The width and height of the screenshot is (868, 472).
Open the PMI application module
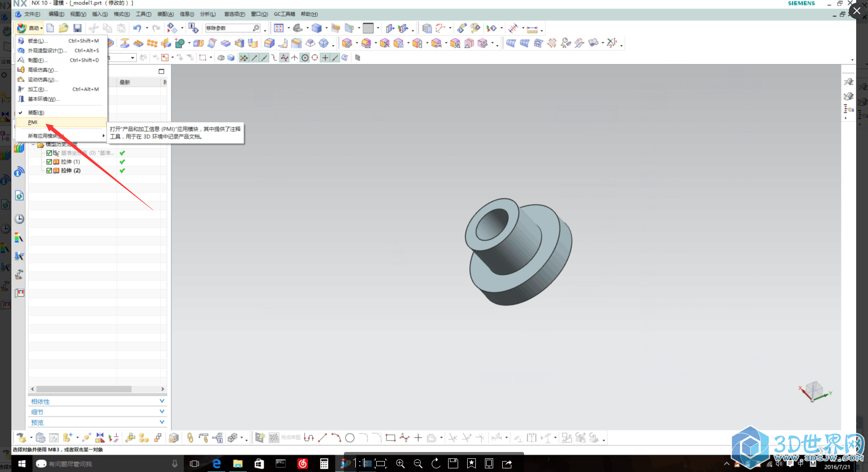coord(61,122)
